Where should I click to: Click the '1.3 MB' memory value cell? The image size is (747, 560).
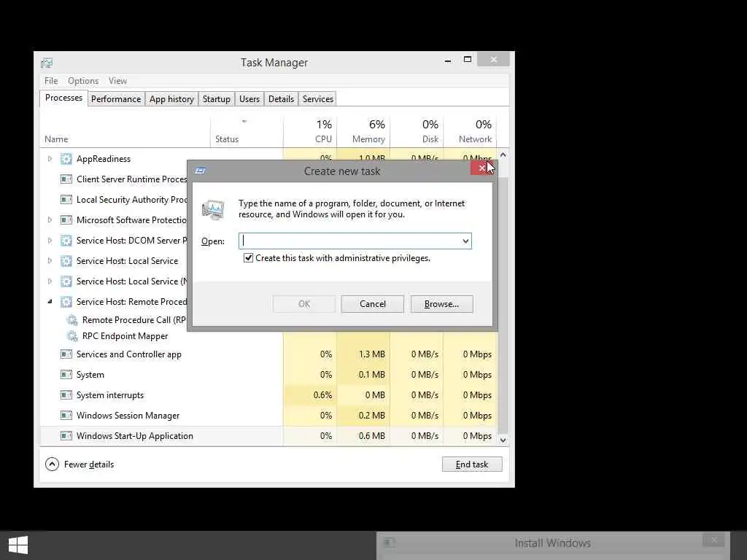363,354
